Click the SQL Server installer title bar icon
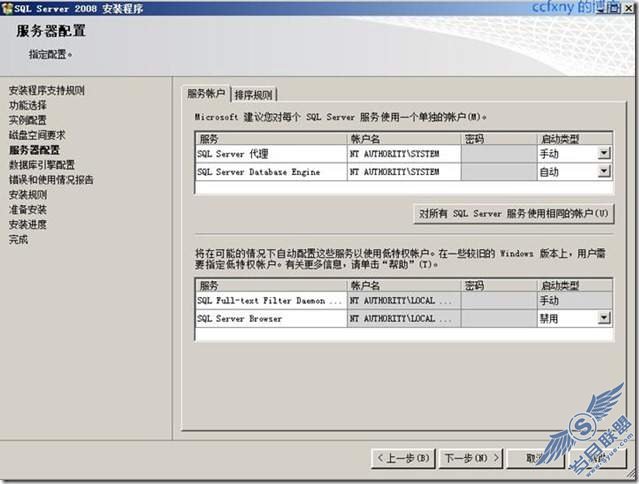Image resolution: width=639 pixels, height=484 pixels. click(7, 8)
